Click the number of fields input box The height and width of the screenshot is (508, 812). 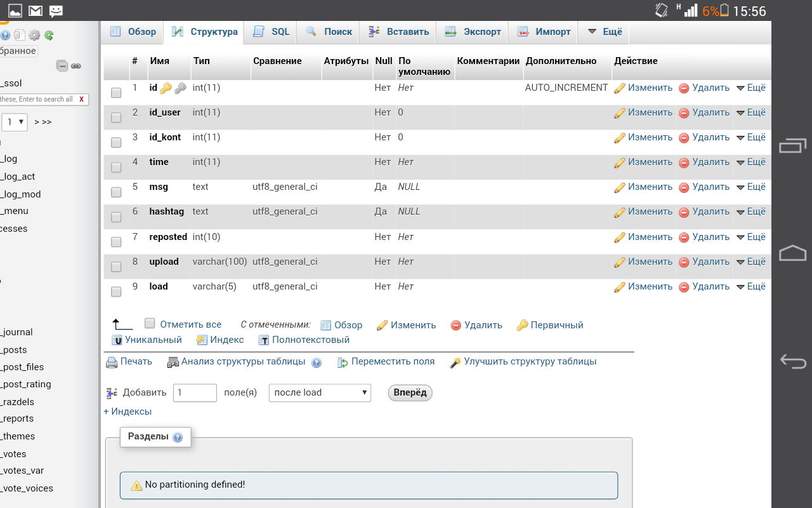pos(195,392)
